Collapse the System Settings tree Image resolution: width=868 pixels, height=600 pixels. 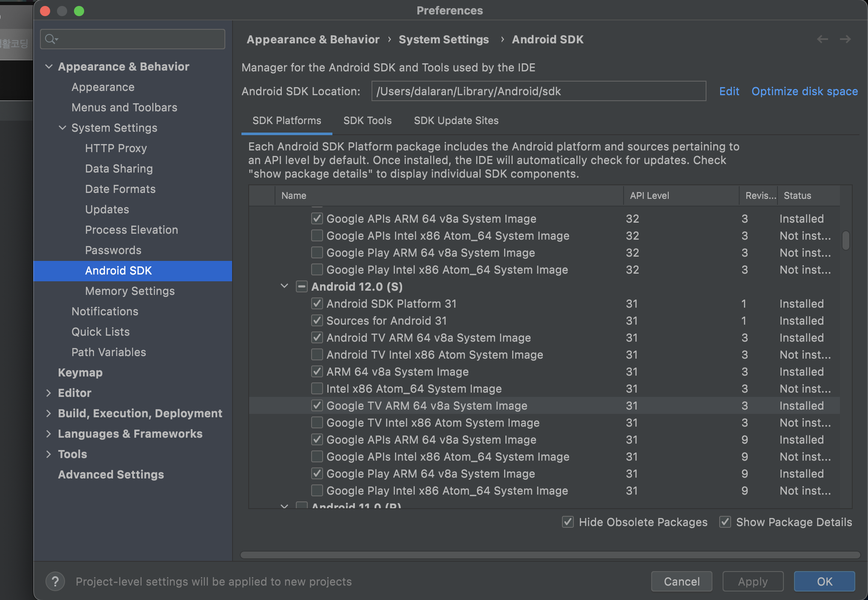pos(62,127)
